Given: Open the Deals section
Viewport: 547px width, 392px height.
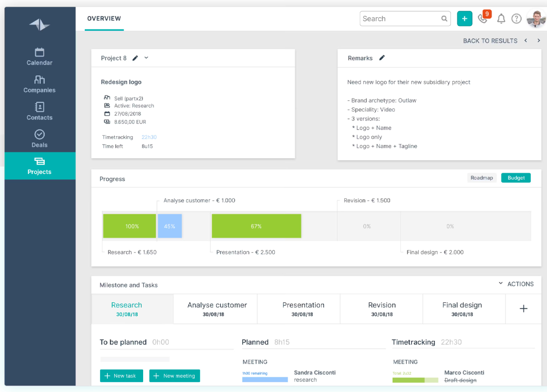Looking at the screenshot, I should 39,139.
